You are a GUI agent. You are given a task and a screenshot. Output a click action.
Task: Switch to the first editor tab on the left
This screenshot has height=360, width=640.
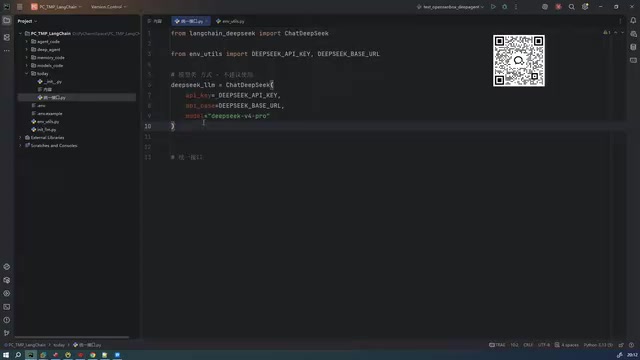click(155, 21)
